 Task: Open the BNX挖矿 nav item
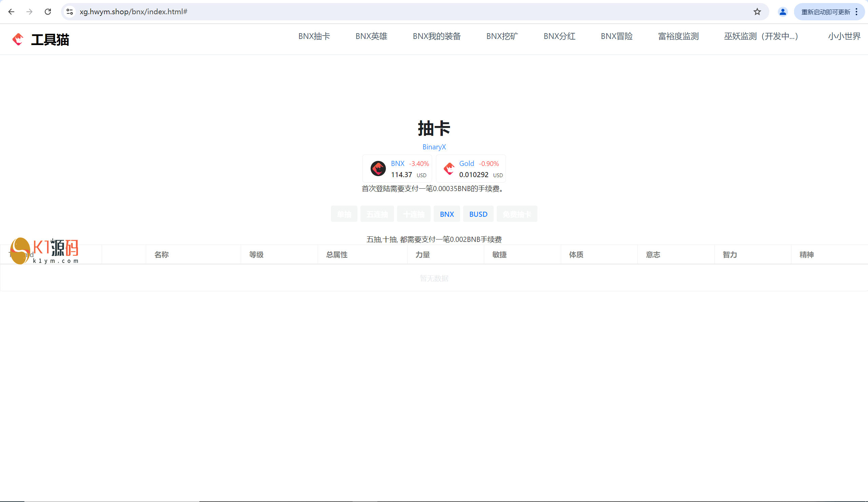click(x=502, y=36)
